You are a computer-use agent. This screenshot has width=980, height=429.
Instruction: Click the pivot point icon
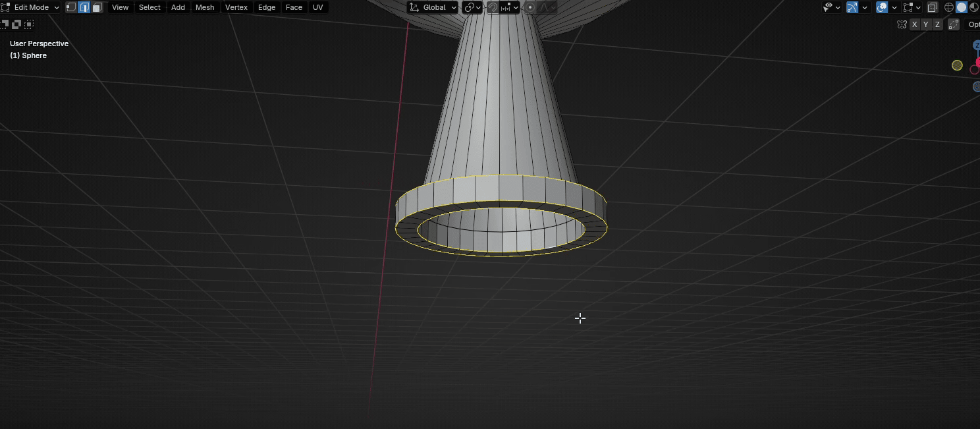[469, 7]
